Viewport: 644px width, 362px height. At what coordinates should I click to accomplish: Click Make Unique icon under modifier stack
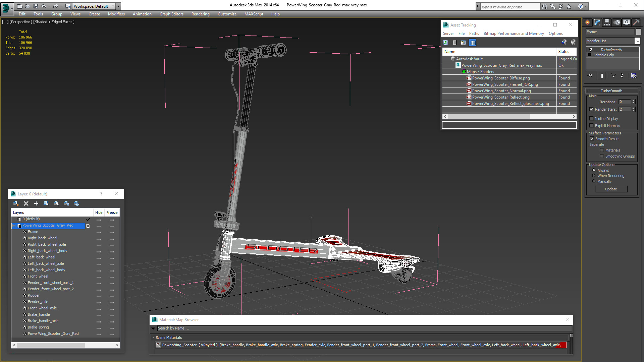coord(613,76)
